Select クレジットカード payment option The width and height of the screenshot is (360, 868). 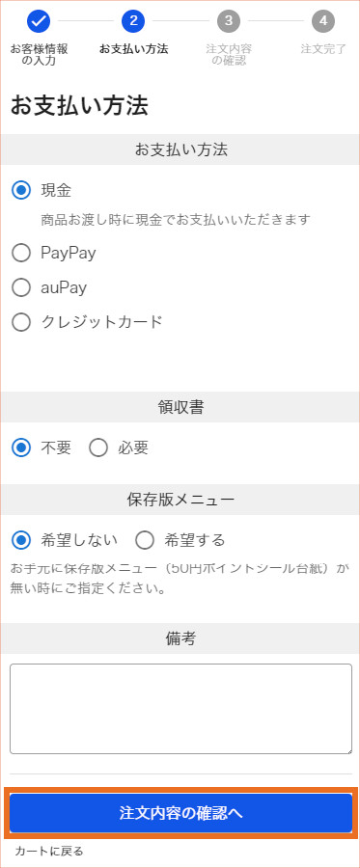click(21, 322)
